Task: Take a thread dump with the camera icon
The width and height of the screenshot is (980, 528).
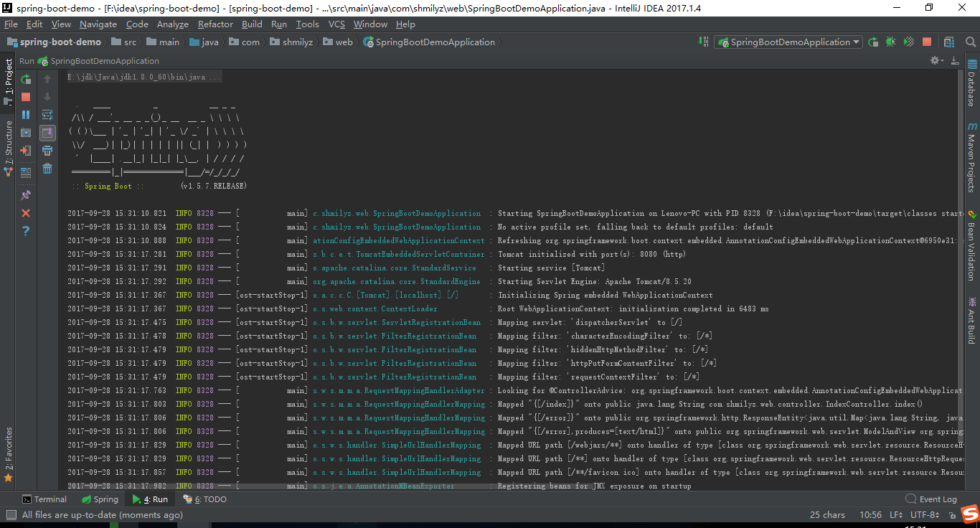Action: (x=26, y=132)
